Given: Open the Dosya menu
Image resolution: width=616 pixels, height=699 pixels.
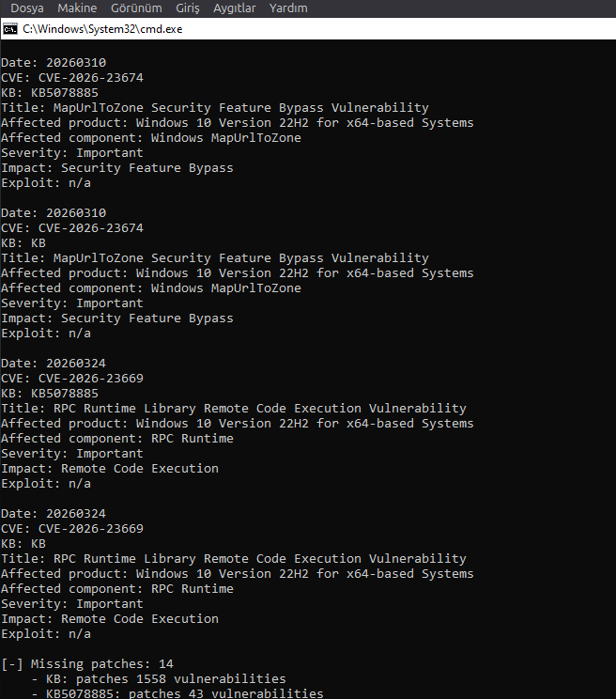Looking at the screenshot, I should point(27,8).
